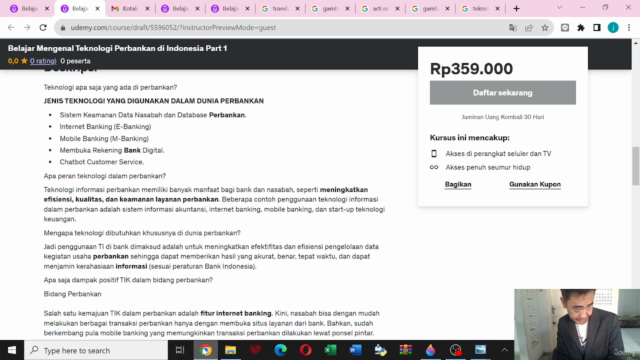Click the webcam overlay video
This screenshot has height=360, width=640.
coord(577,324)
